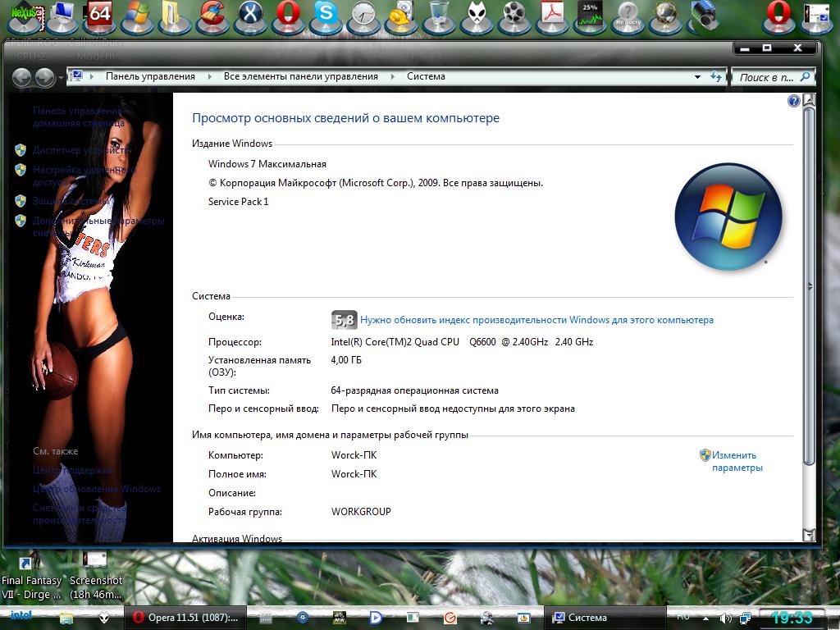840x630 pixels.
Task: Open Настройка удаленного доступа sidebar link
Action: [x=84, y=176]
